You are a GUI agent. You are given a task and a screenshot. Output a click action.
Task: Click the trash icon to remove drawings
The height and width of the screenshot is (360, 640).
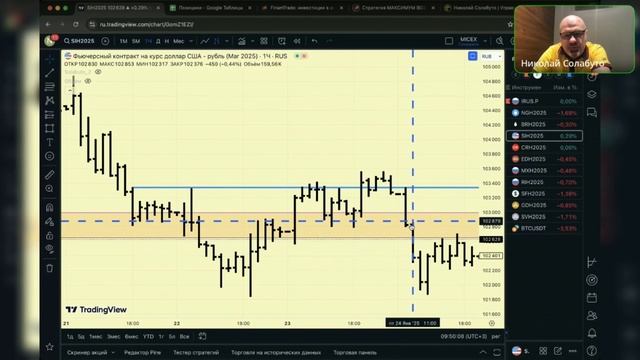pos(50,268)
